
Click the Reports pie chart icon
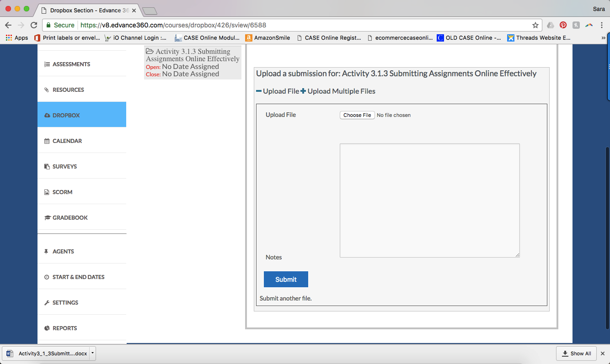click(x=47, y=328)
